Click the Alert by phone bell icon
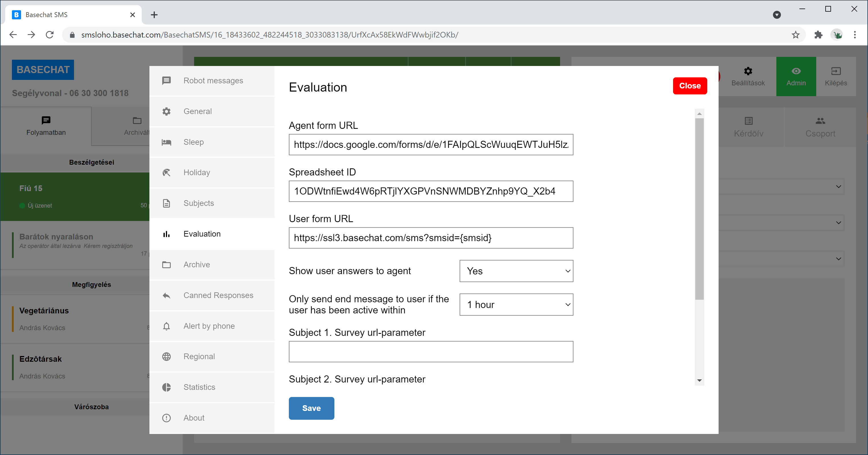 [166, 326]
